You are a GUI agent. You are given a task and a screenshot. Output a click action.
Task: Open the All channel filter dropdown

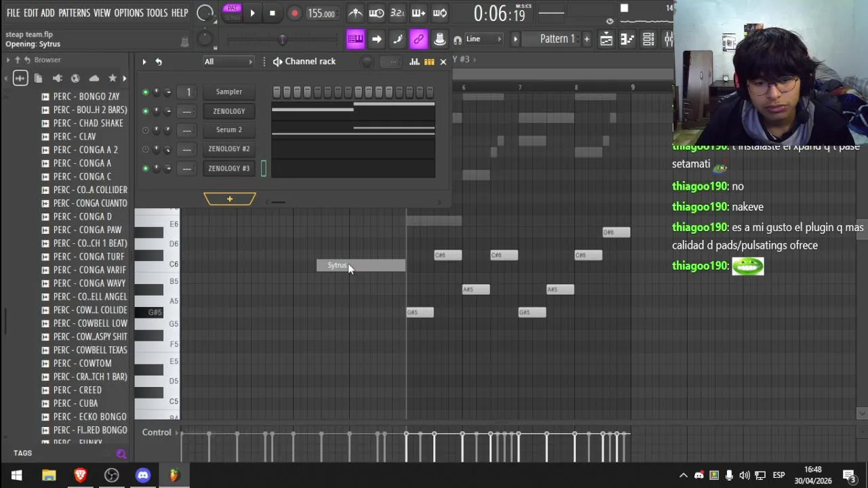pos(228,62)
